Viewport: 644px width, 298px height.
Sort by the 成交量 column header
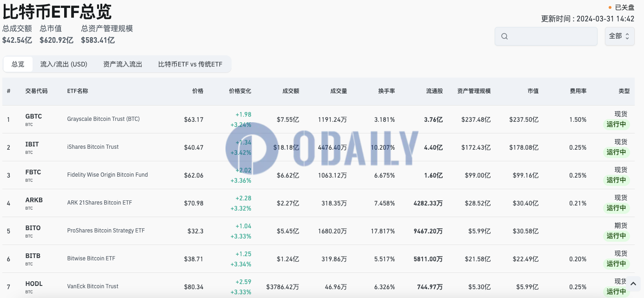[339, 91]
